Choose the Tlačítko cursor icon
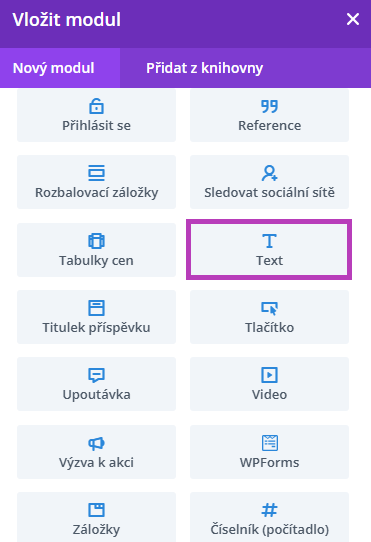The image size is (371, 542). 269,308
